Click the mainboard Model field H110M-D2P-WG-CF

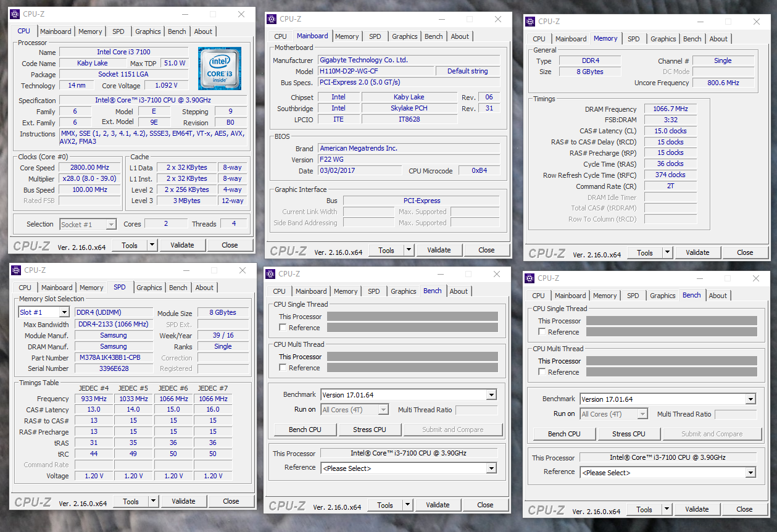click(x=375, y=71)
